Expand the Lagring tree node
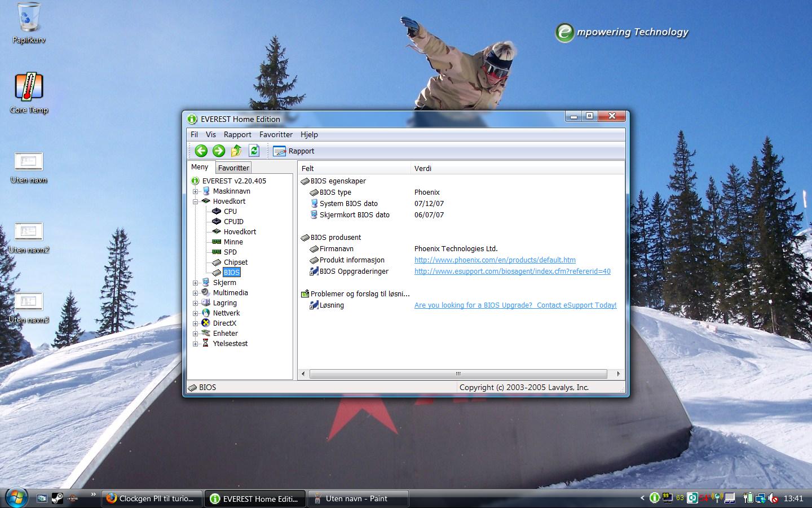This screenshot has width=812, height=508. pos(196,303)
